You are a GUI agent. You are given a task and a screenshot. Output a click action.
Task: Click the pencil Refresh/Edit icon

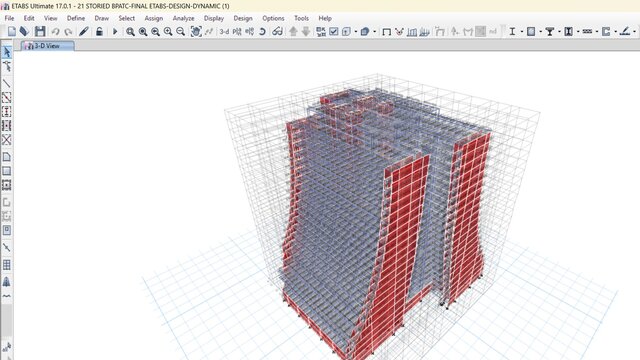click(84, 31)
